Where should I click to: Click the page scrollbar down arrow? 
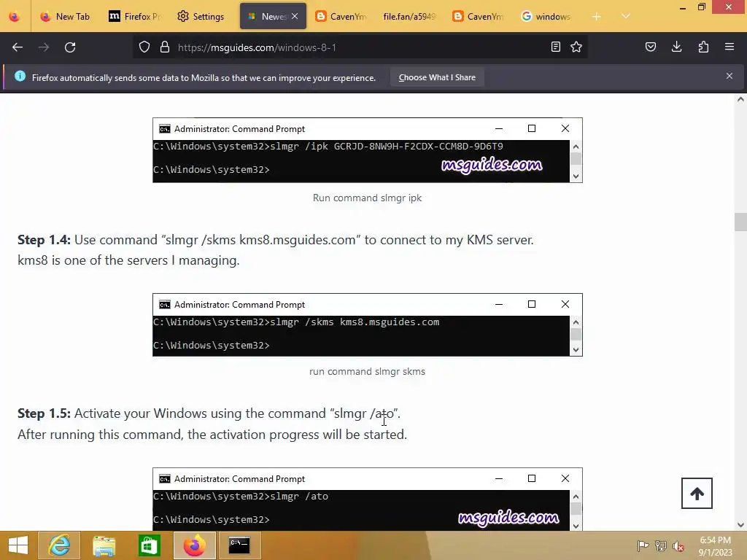click(740, 525)
